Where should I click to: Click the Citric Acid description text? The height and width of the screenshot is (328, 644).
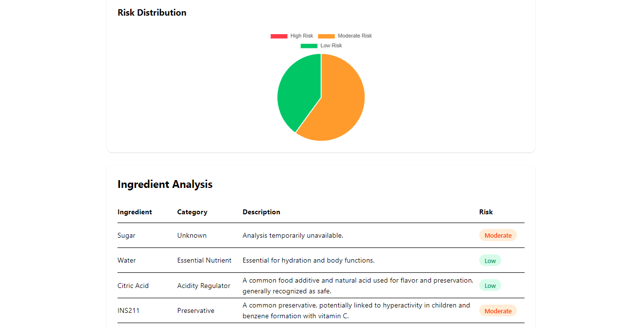358,286
